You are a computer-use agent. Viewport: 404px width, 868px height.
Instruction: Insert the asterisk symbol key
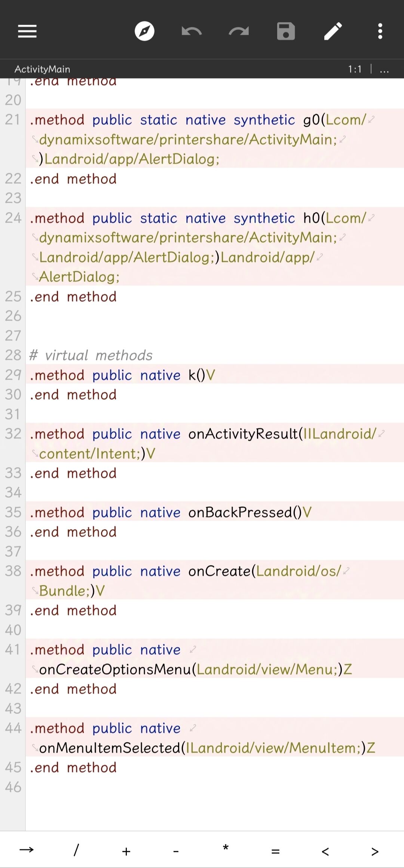(x=226, y=848)
